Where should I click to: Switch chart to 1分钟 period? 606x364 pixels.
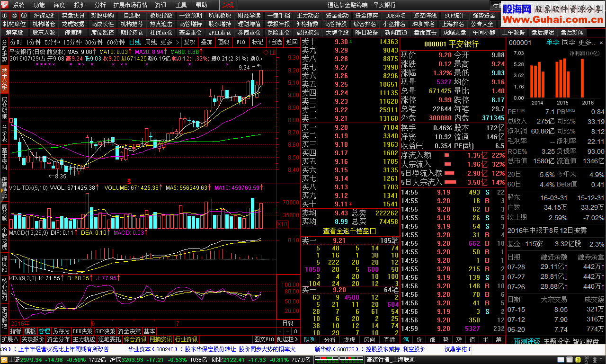click(33, 42)
